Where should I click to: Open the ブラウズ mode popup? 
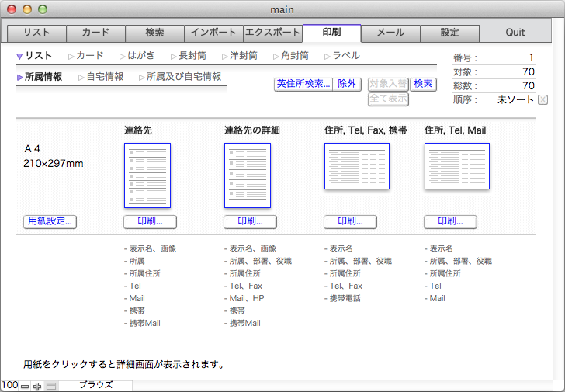point(96,385)
